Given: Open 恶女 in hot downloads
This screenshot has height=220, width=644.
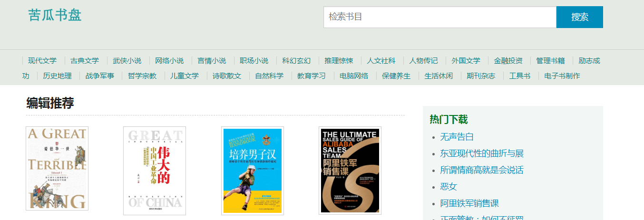Looking at the screenshot, I should click(449, 187).
